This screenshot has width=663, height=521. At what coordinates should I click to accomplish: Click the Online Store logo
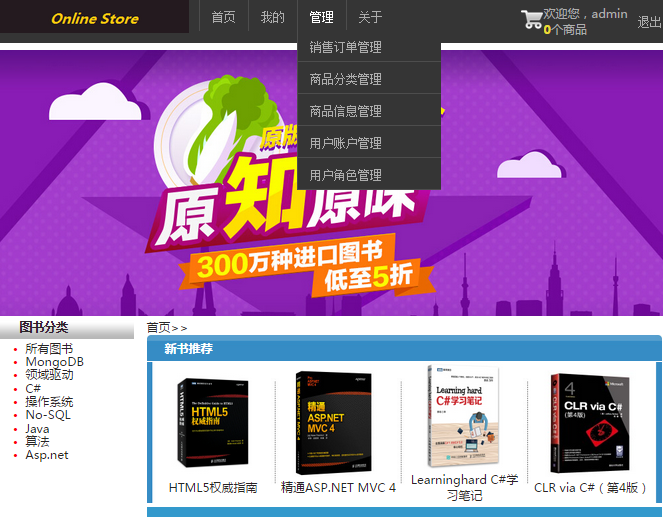(x=95, y=18)
